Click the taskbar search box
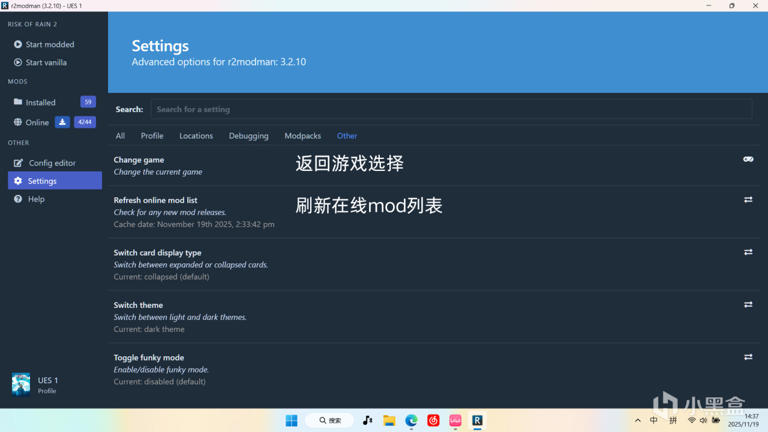The height and width of the screenshot is (432, 768). click(330, 420)
